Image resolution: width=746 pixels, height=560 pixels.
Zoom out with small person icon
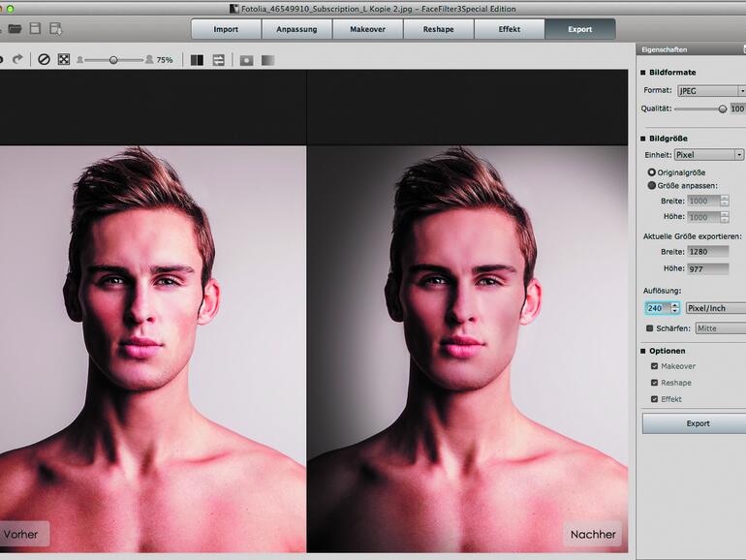(79, 60)
